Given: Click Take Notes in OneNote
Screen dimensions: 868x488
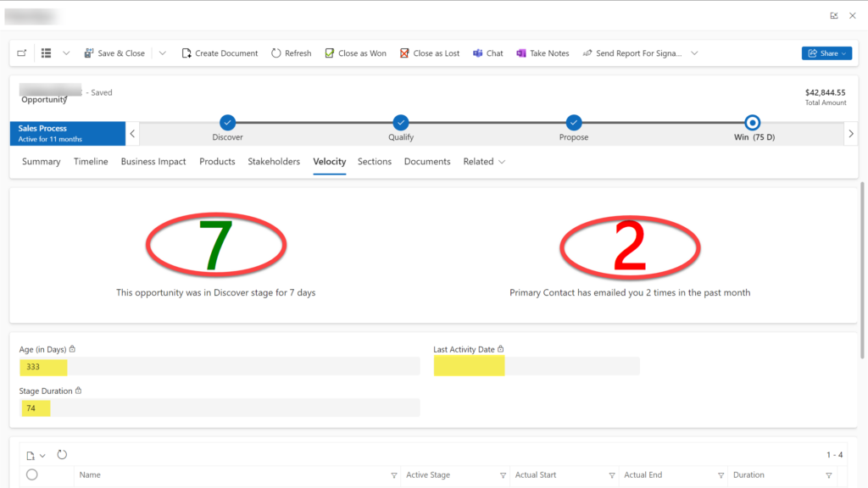Looking at the screenshot, I should pos(542,53).
